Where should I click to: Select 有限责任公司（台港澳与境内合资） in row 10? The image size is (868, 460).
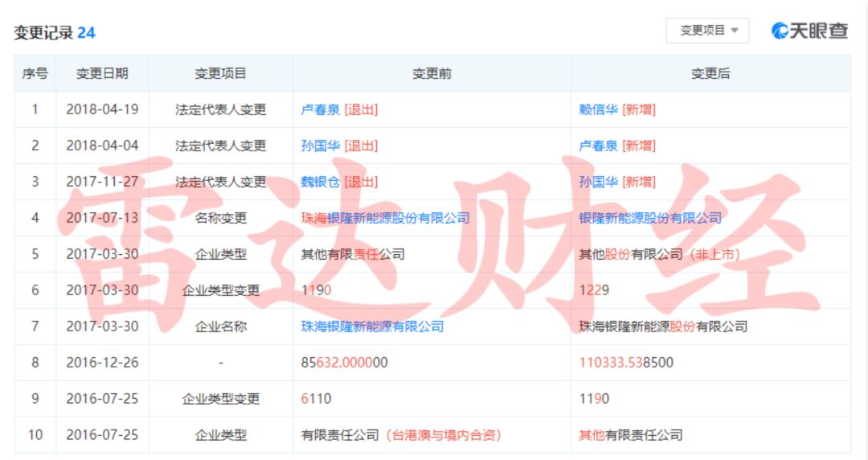click(401, 435)
